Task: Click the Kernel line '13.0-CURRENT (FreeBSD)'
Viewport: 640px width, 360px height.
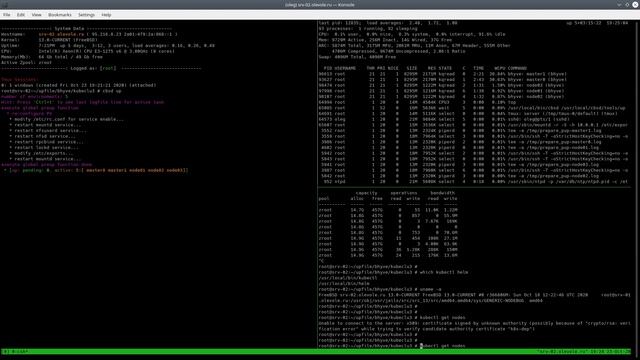Action: pos(67,40)
